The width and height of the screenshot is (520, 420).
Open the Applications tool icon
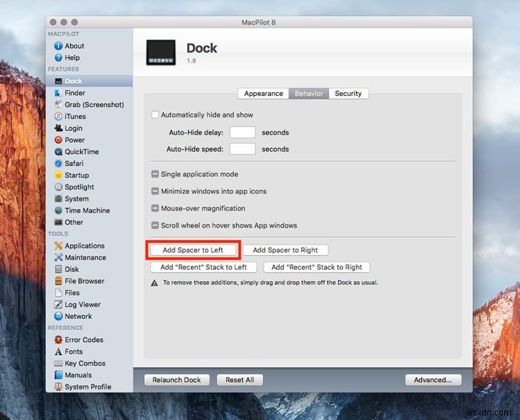click(59, 246)
